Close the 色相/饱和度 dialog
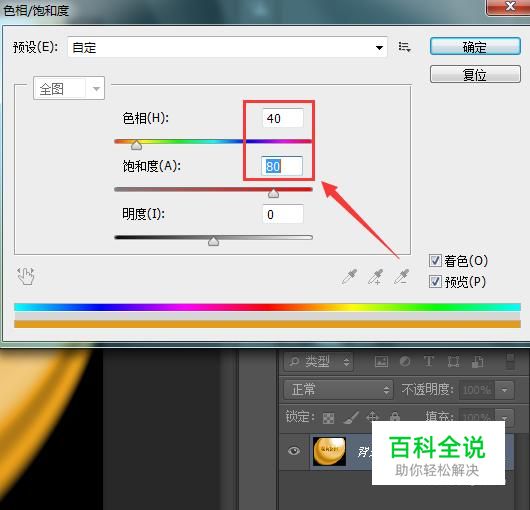 [510, 7]
